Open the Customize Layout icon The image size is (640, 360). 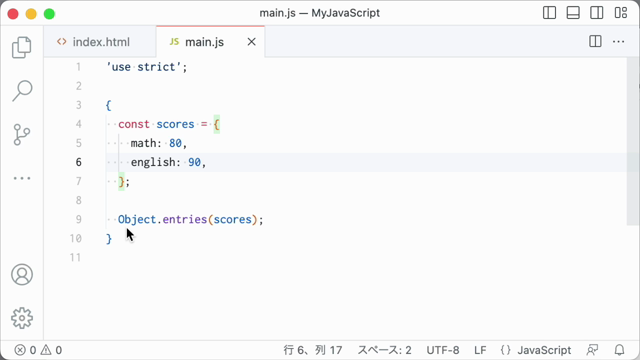tap(621, 13)
